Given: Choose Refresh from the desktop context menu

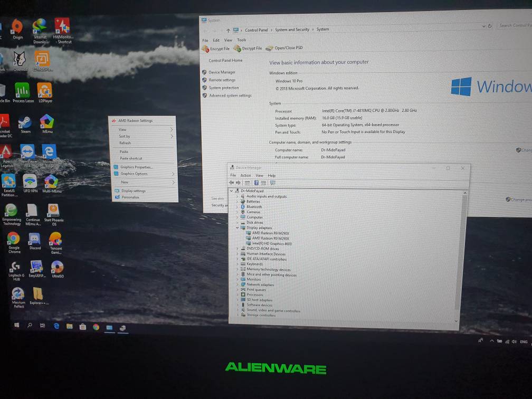Looking at the screenshot, I should (x=144, y=143).
